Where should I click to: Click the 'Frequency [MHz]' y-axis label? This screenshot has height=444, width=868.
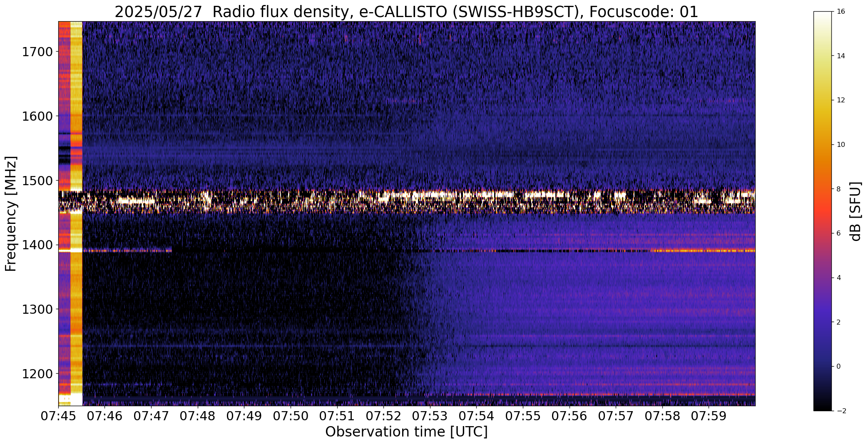pos(11,214)
